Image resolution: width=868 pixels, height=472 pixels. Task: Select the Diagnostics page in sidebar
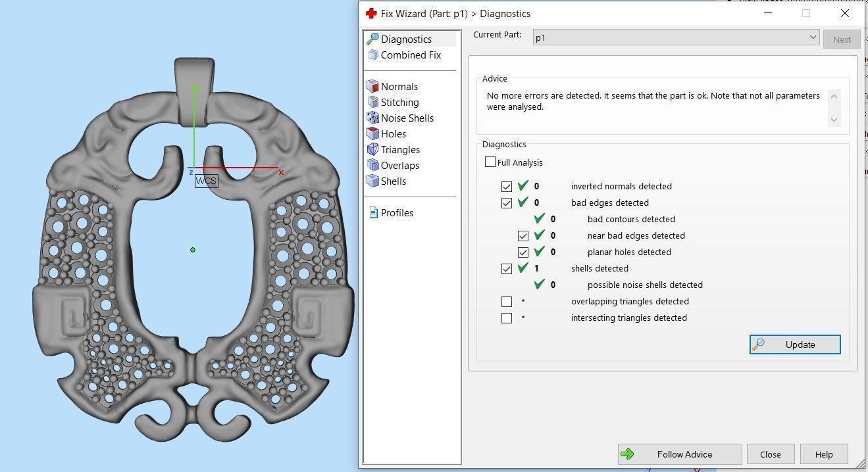(405, 39)
